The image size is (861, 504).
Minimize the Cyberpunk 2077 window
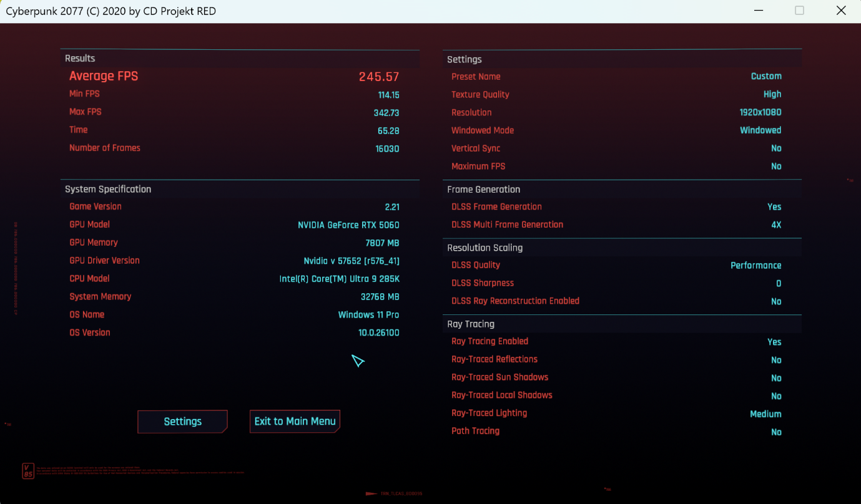(x=758, y=11)
